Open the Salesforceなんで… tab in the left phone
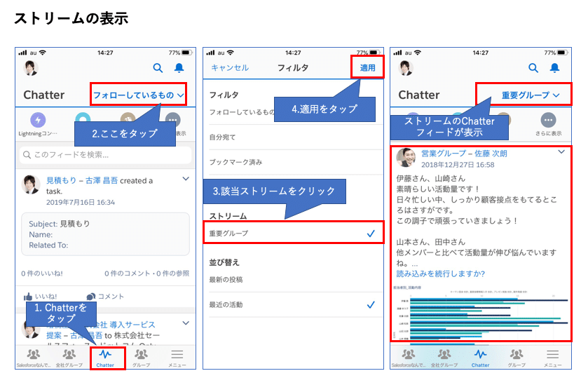588x378 pixels. (34, 358)
